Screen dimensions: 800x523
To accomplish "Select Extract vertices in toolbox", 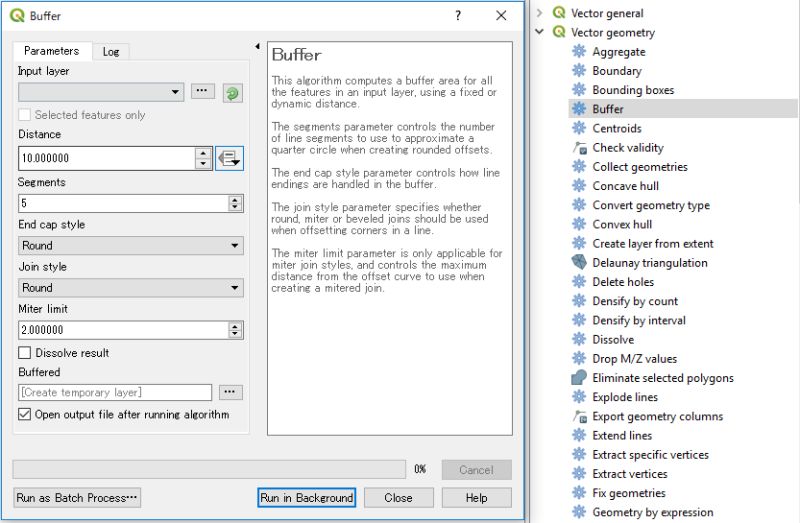I will pyautogui.click(x=630, y=474).
